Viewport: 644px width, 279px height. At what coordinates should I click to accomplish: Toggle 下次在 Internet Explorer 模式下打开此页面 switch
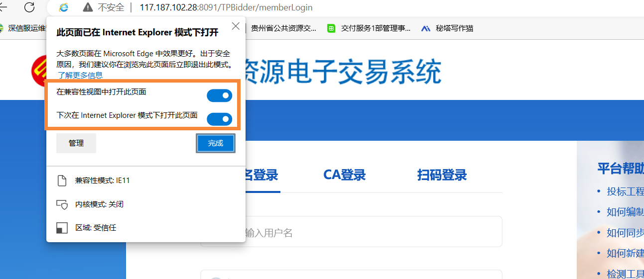tap(220, 119)
